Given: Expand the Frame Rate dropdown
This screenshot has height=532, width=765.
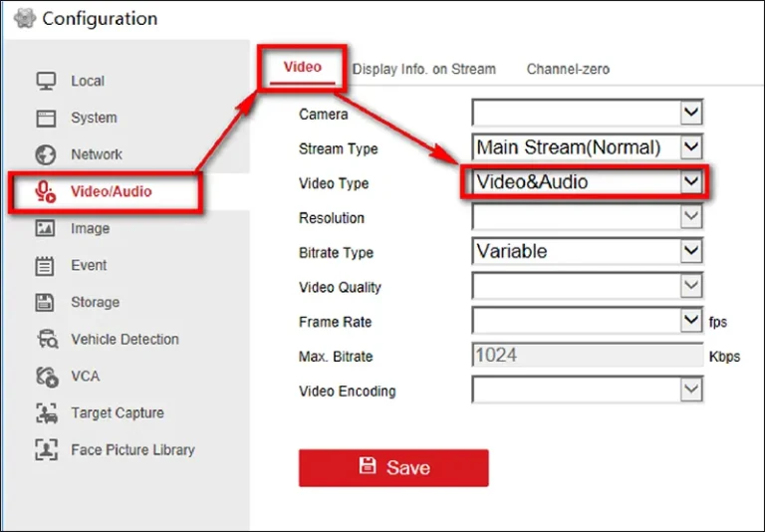Looking at the screenshot, I should (690, 321).
